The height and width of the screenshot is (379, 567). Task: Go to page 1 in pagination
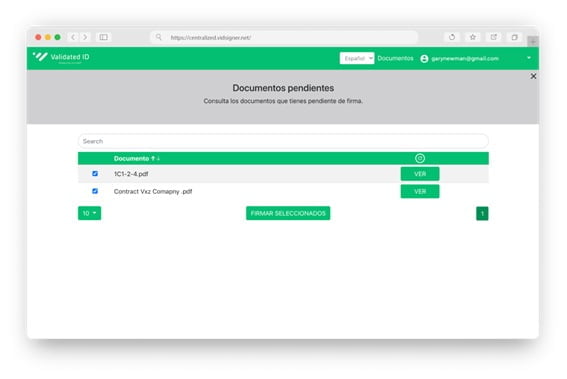(482, 213)
